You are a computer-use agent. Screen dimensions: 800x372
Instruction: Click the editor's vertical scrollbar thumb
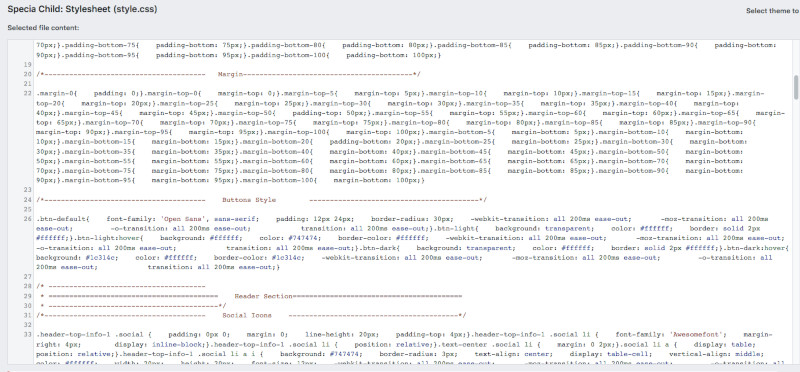click(796, 87)
